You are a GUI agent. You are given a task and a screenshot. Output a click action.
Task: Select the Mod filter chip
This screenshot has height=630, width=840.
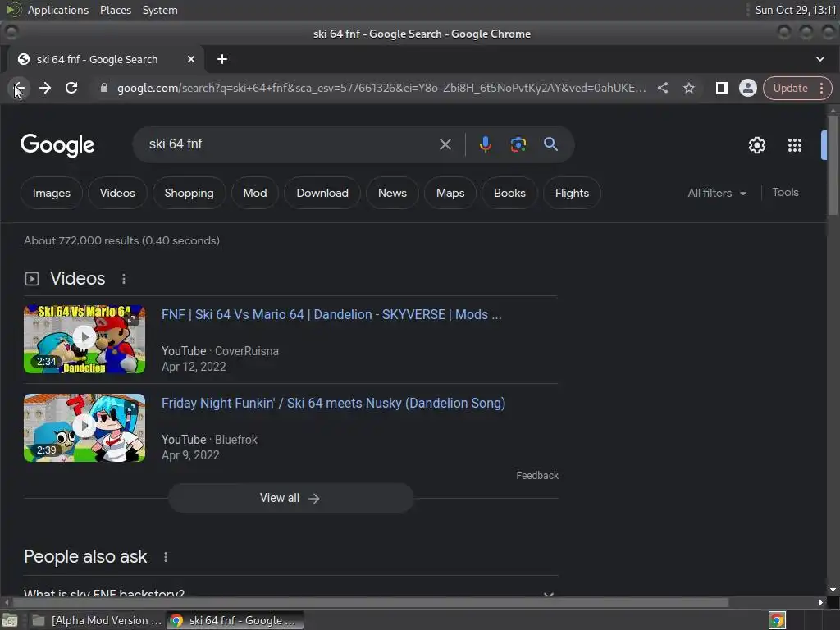click(255, 193)
